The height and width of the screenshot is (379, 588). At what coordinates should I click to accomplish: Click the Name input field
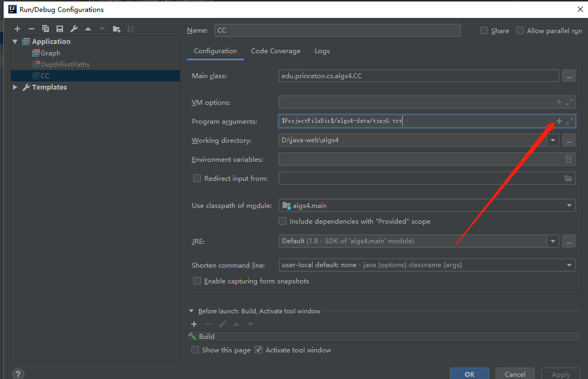337,30
